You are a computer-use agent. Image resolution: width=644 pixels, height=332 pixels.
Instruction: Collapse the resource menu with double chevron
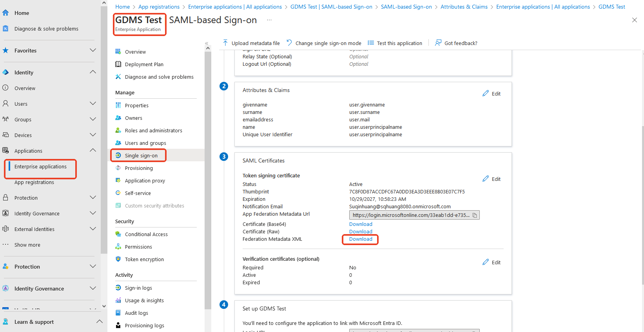tap(207, 43)
